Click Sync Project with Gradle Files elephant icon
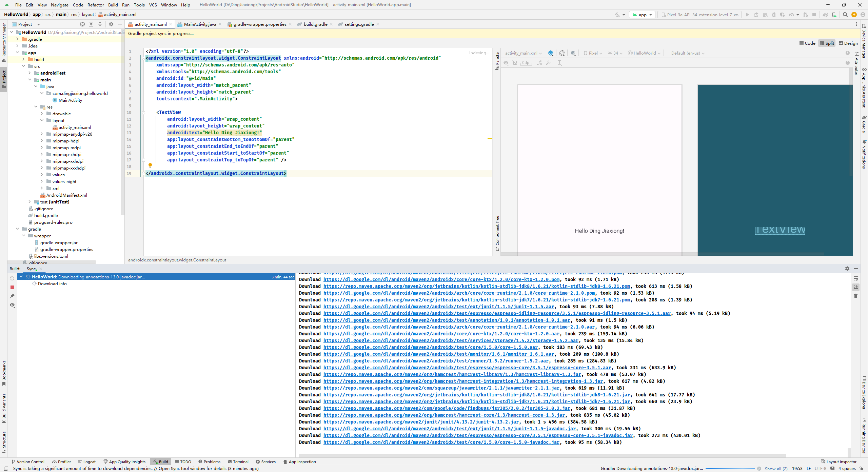 (x=825, y=15)
